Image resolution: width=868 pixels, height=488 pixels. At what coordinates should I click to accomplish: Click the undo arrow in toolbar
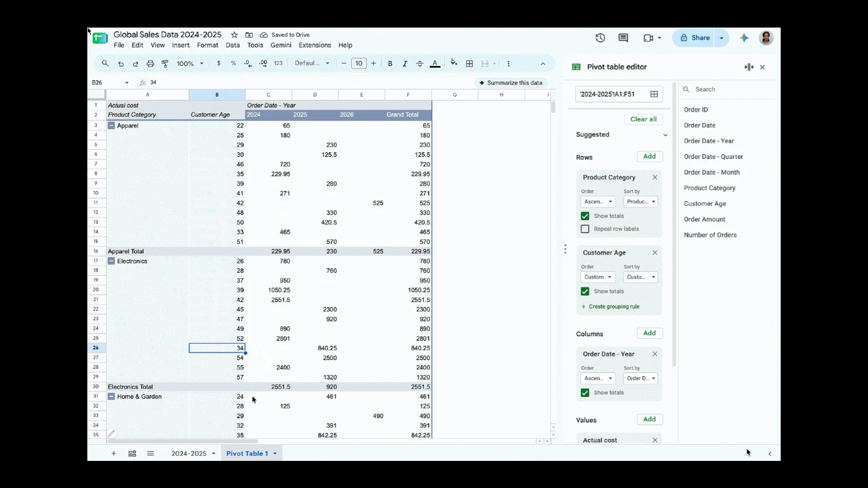(120, 63)
